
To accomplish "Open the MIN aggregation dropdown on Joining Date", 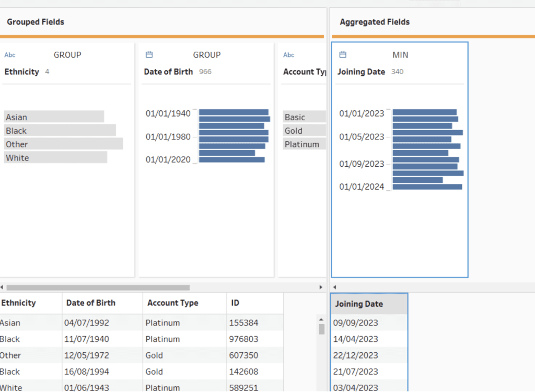I will tap(400, 55).
